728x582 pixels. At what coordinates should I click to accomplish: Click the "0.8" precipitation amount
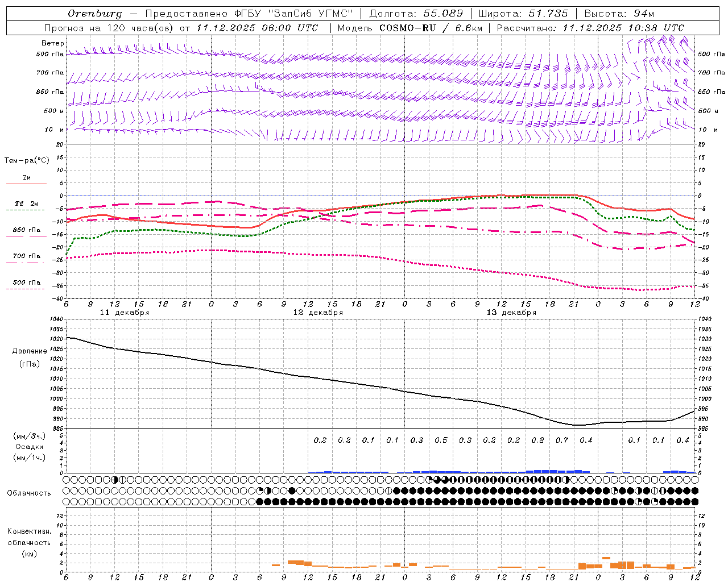[537, 440]
